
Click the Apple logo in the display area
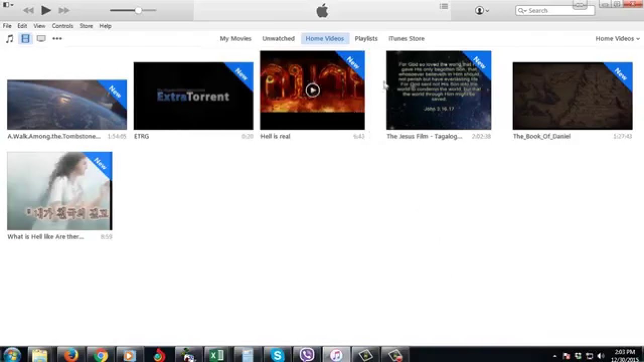click(x=322, y=11)
